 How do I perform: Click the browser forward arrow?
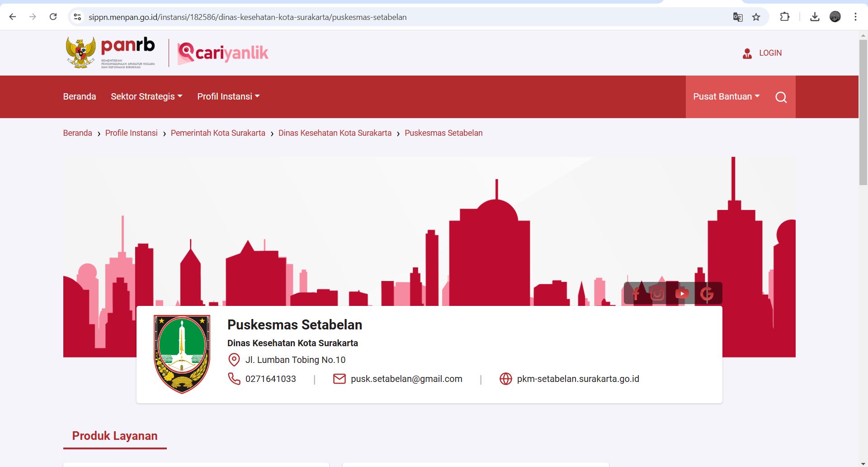(33, 17)
